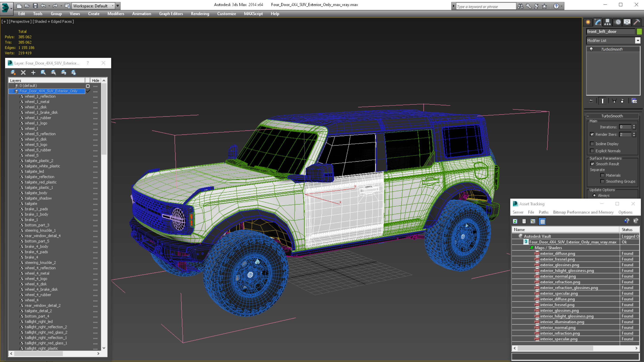
Task: Open the MAXScript menu
Action: [x=253, y=14]
